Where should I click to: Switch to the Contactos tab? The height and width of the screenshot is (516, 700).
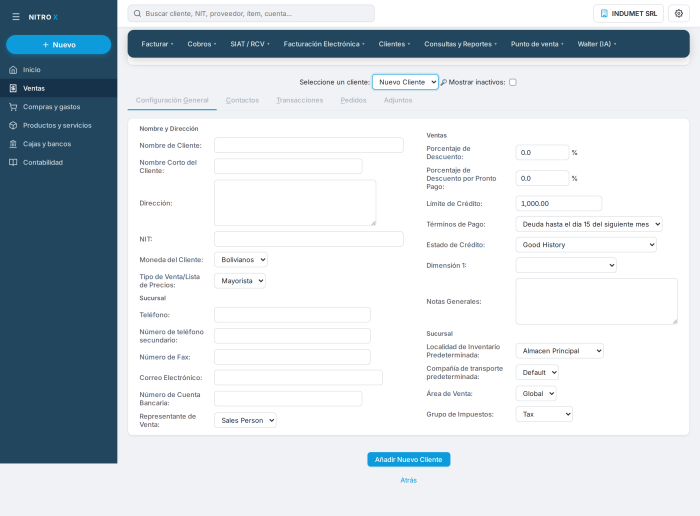point(242,100)
